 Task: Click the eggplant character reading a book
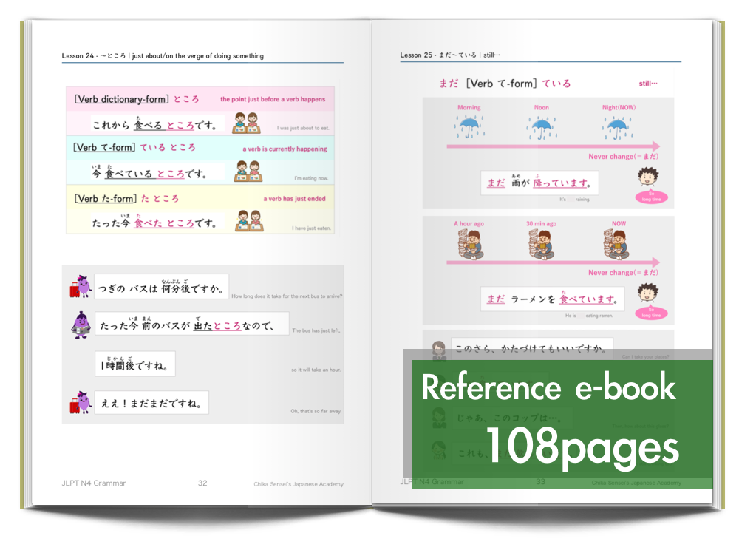81,325
